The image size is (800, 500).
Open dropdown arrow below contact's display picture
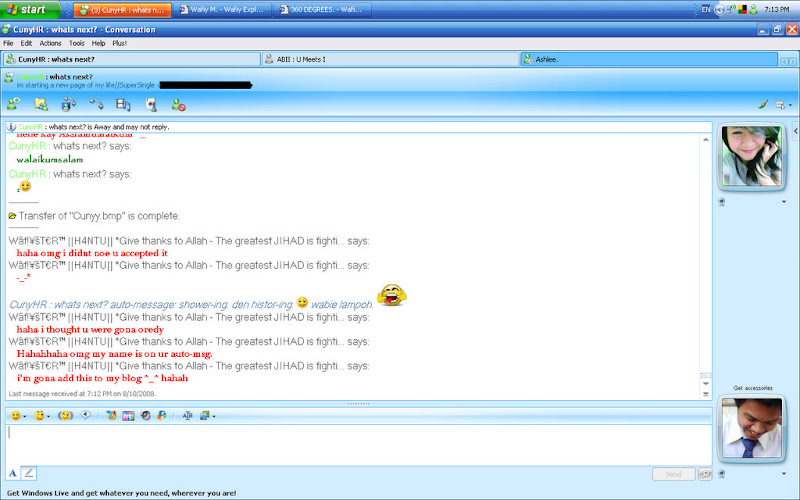point(784,202)
